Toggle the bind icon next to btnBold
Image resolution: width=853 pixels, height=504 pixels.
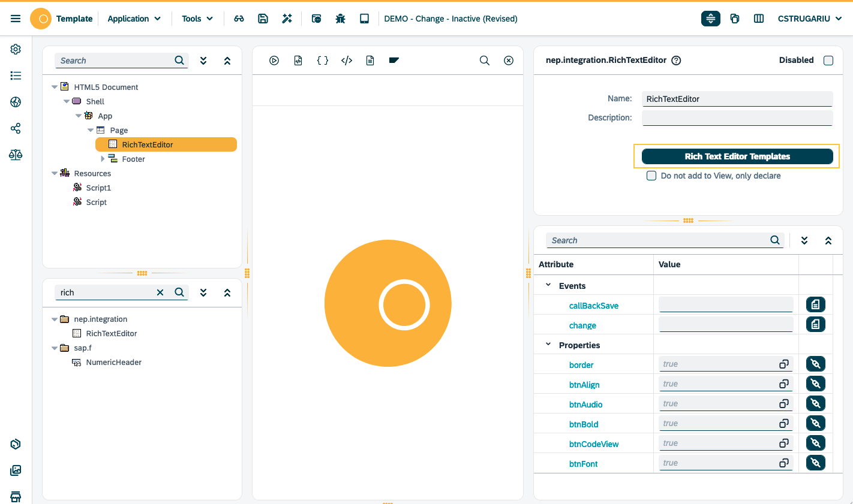point(815,422)
